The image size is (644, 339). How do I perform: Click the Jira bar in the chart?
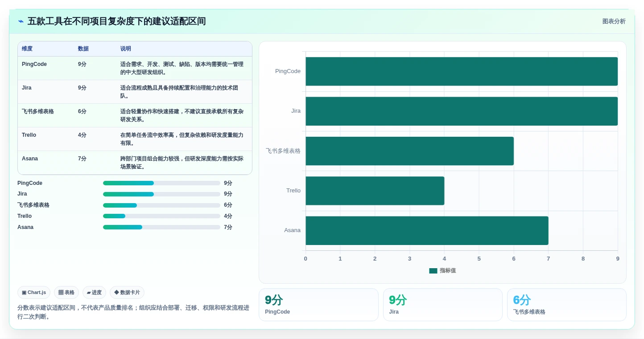[462, 111]
